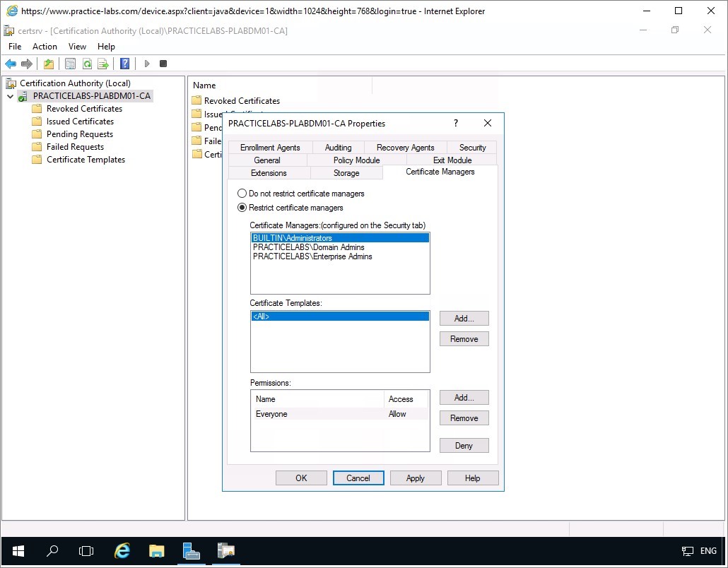Viewport: 728px width, 568px height.
Task: Click the Failed Requests folder icon in tree
Action: click(x=37, y=147)
